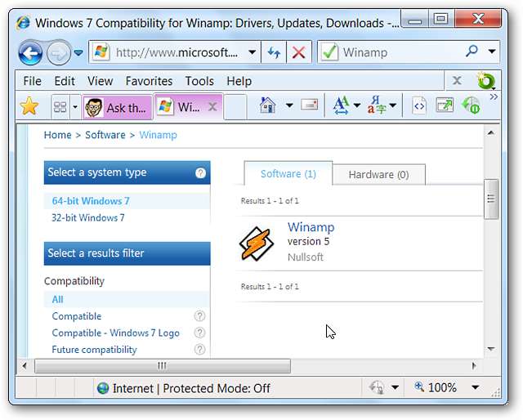Open the Home button dropdown arrow
Screen dimensions: 523x420
(289, 105)
